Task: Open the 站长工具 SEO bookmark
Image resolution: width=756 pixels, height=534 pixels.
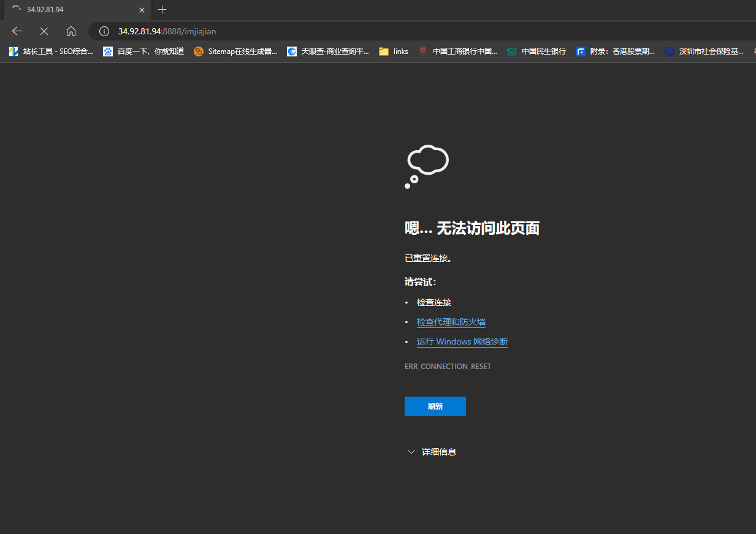Action: (52, 51)
